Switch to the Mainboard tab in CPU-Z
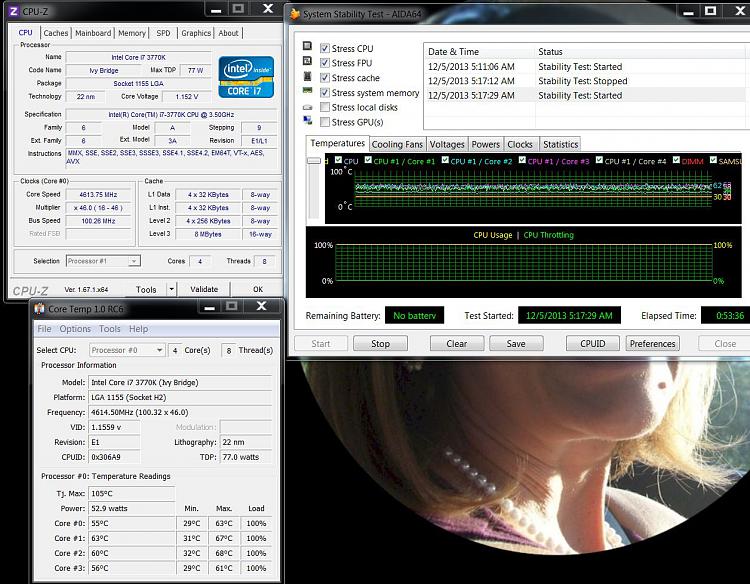The width and height of the screenshot is (750, 584). tap(93, 33)
